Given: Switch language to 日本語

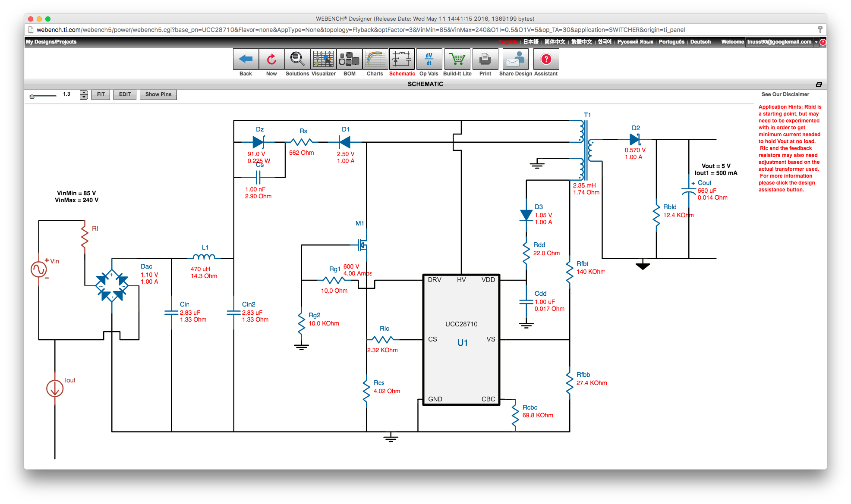Looking at the screenshot, I should (x=531, y=42).
